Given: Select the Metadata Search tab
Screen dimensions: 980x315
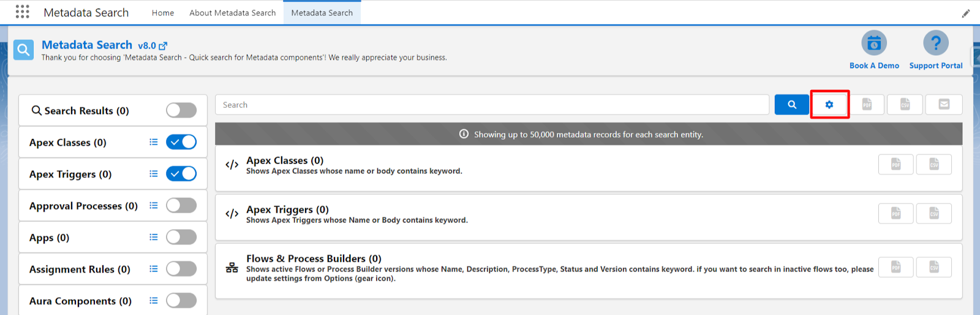Looking at the screenshot, I should [x=322, y=13].
